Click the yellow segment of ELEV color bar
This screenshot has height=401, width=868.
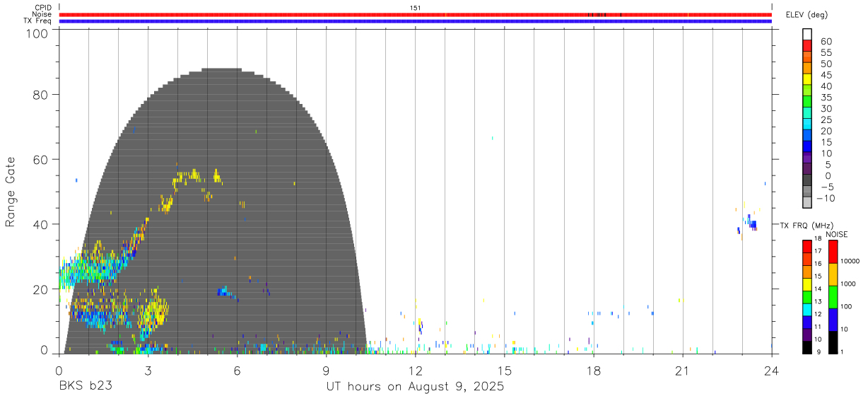pos(807,78)
